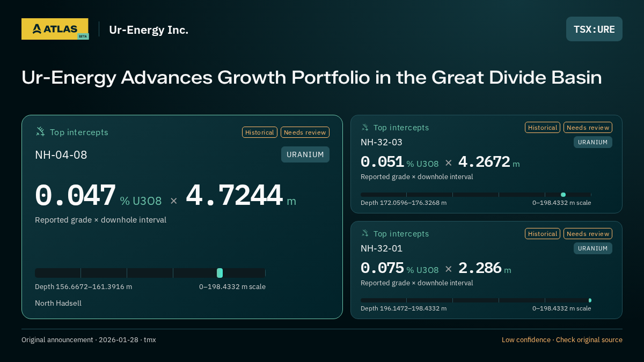This screenshot has width=644, height=362.
Task: Click the 4.7244 interval value
Action: tap(234, 196)
